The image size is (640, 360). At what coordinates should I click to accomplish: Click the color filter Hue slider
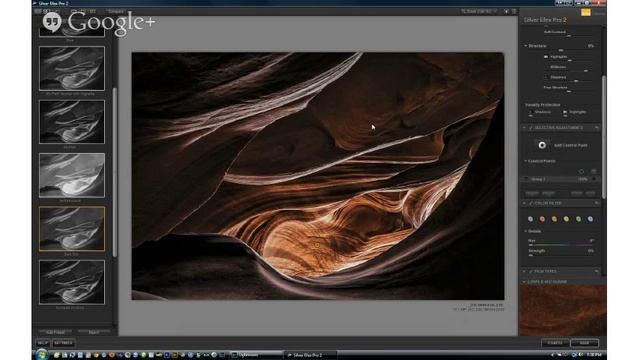point(562,245)
